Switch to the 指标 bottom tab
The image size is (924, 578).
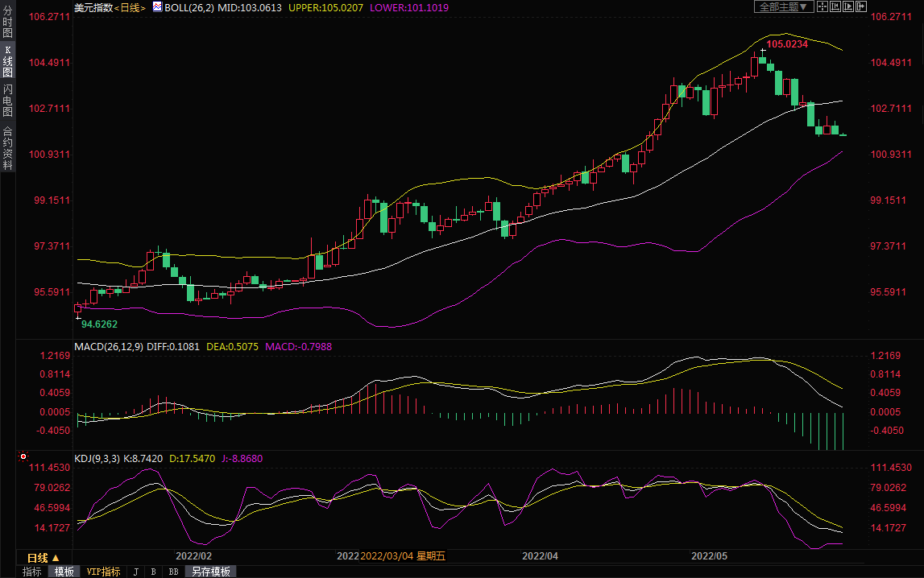click(32, 572)
